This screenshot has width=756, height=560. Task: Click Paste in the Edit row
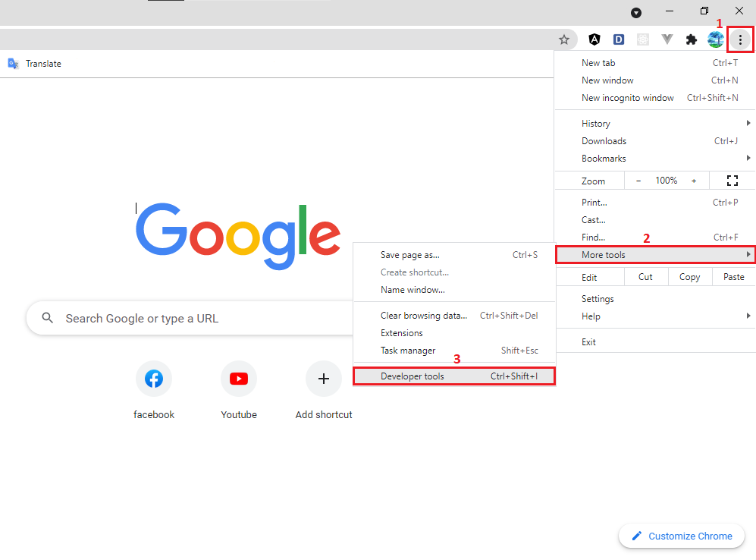tap(734, 277)
